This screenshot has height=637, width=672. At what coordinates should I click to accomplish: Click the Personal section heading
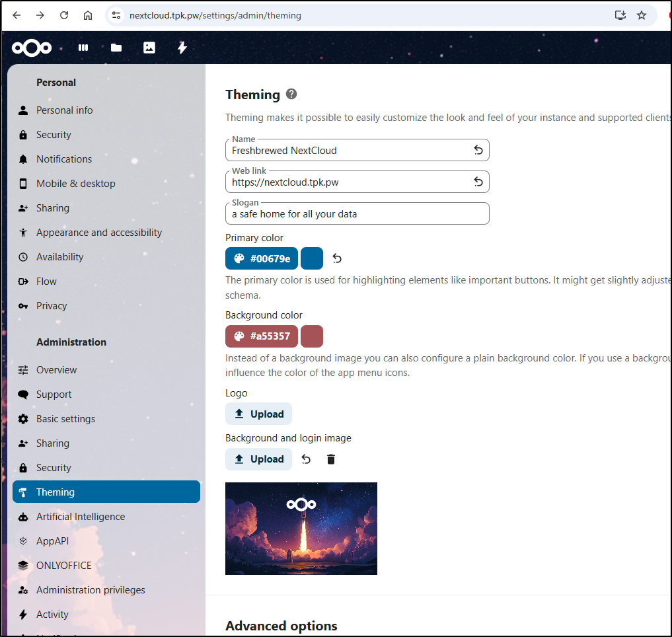[x=56, y=83]
